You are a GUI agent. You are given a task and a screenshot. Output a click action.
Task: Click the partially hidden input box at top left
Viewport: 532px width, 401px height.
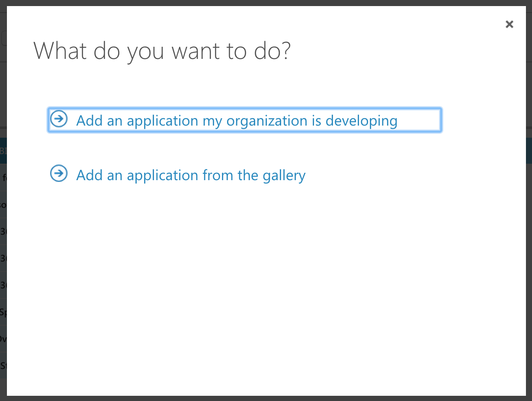click(3, 38)
